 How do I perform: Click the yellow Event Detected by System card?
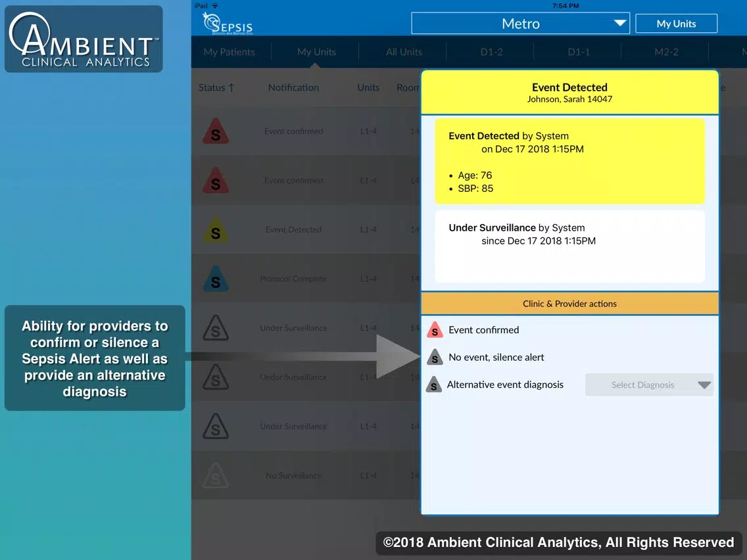(x=569, y=161)
